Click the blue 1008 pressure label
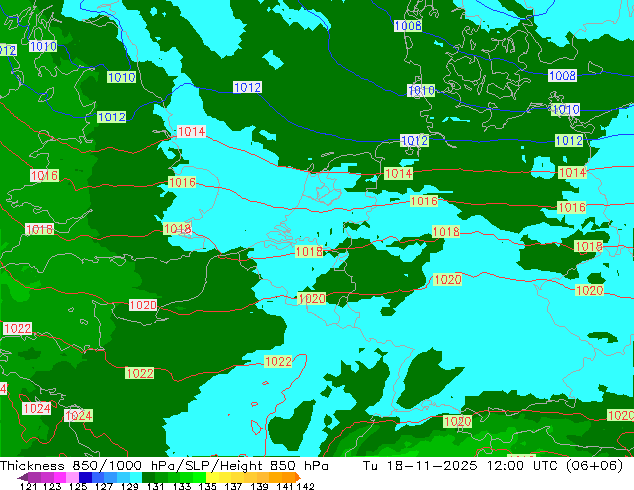Image resolution: width=634 pixels, height=490 pixels. click(562, 76)
